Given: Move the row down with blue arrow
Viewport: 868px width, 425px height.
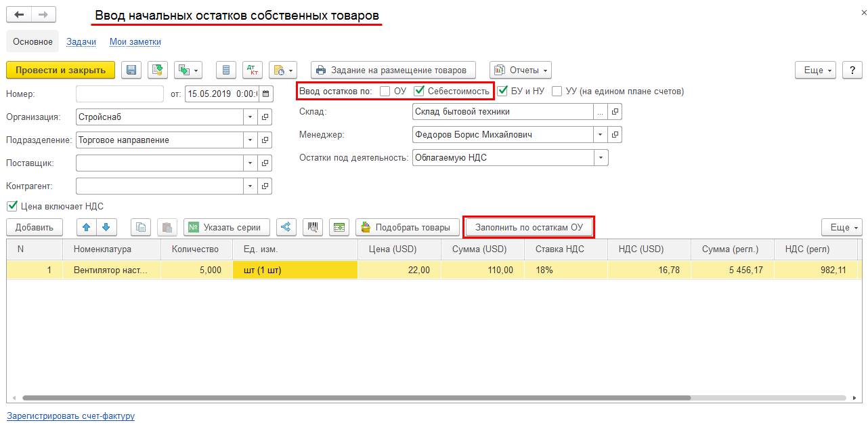Looking at the screenshot, I should (x=106, y=228).
